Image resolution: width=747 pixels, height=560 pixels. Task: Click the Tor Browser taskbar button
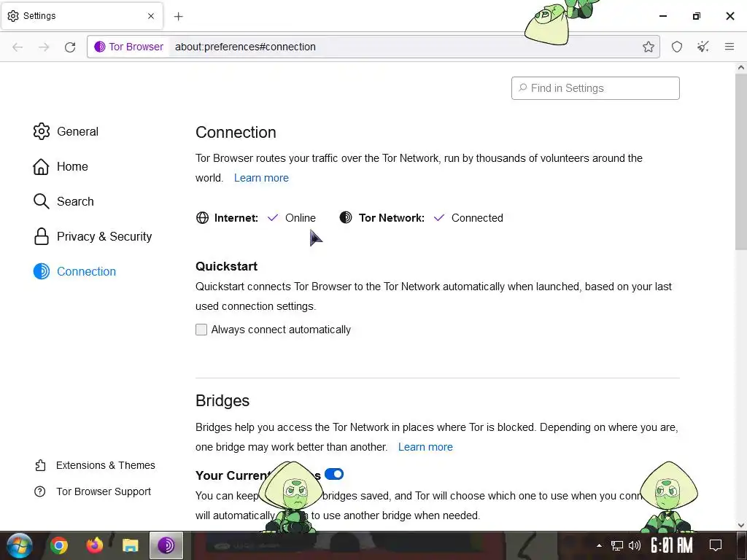click(x=166, y=545)
